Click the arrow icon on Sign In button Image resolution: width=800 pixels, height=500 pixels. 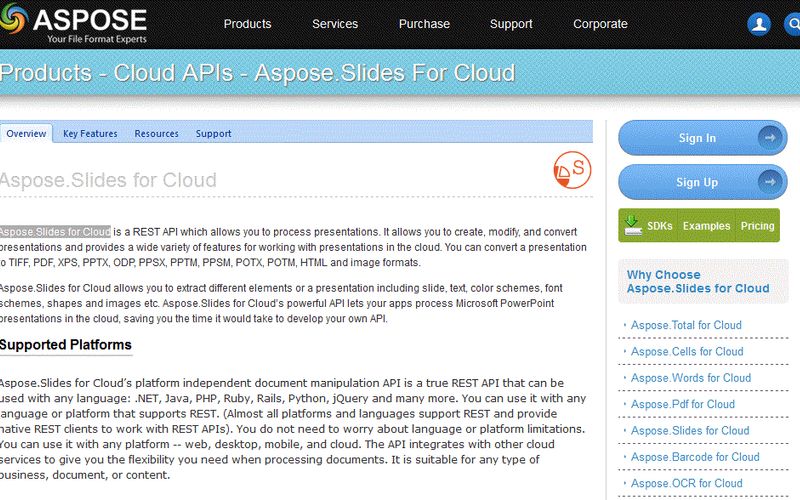click(x=770, y=138)
